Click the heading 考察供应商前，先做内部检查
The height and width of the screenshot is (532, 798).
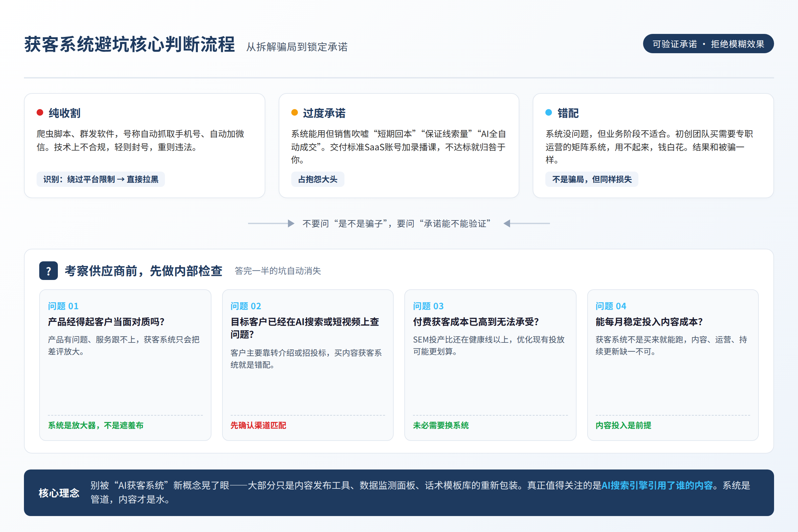(144, 271)
